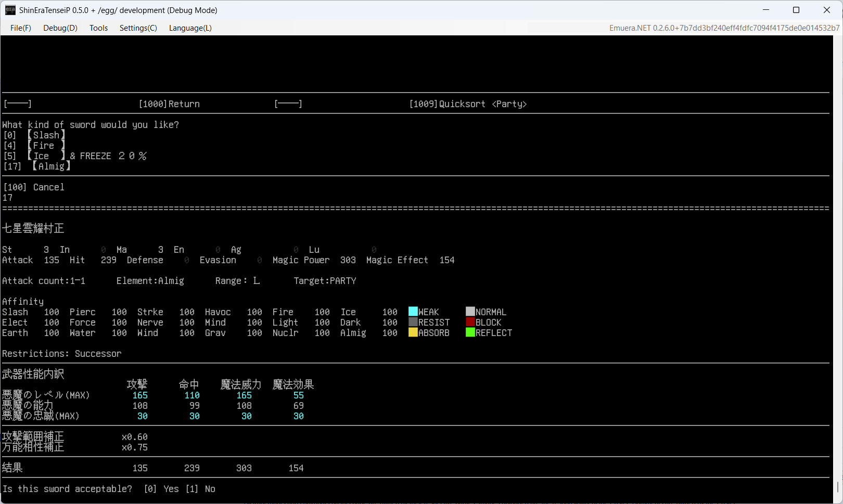The width and height of the screenshot is (843, 504).
Task: Open the File(F) menu
Action: tap(21, 28)
